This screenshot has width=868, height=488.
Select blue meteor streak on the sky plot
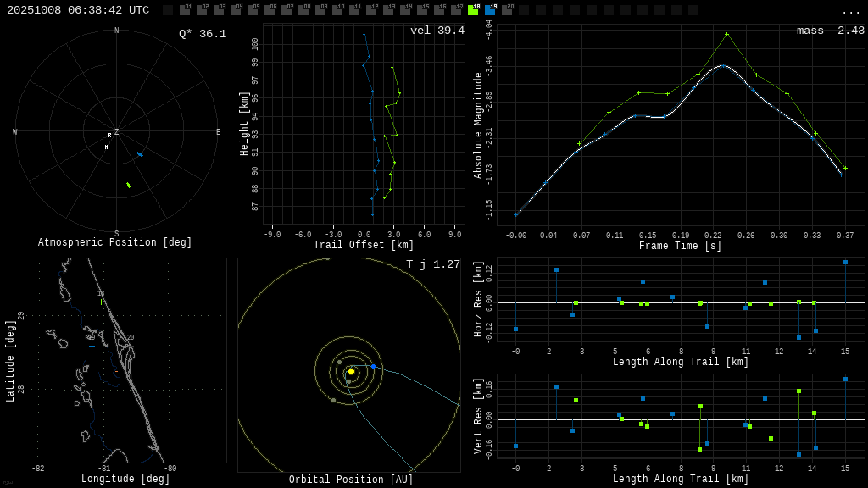140,154
